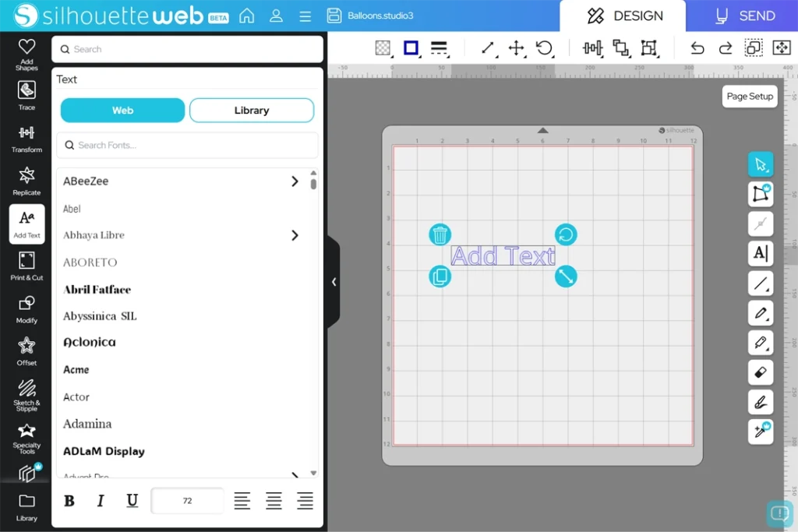
Task: Click the duplicate handle on text object
Action: click(x=440, y=277)
